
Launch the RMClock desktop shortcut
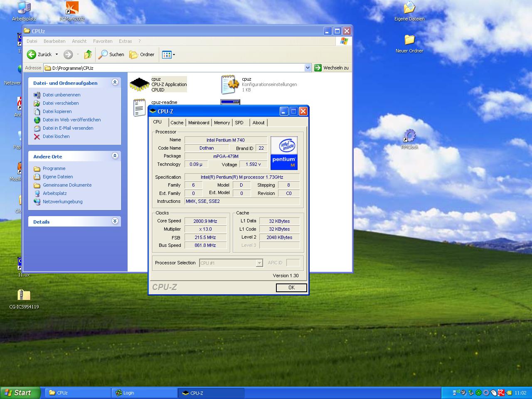pos(409,139)
